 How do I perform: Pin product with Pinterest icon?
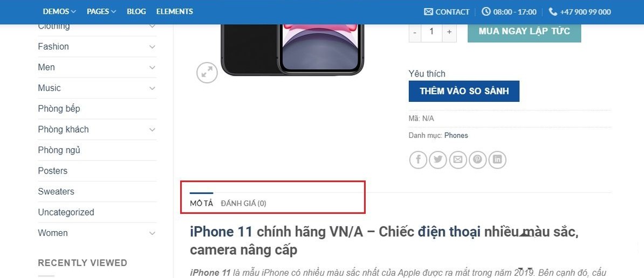pyautogui.click(x=477, y=159)
